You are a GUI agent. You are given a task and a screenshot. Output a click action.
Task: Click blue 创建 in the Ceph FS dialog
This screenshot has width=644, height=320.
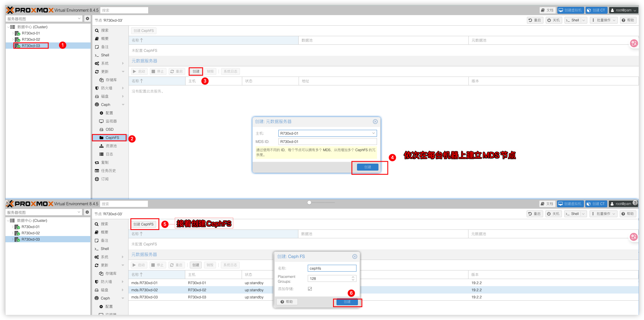[347, 302]
